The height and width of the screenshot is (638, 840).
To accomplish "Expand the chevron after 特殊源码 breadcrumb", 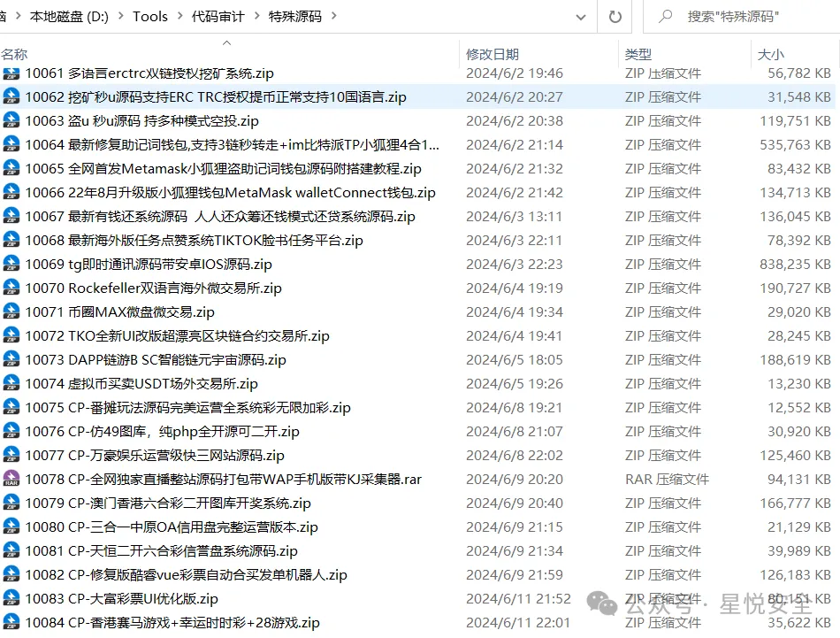I will [x=333, y=17].
